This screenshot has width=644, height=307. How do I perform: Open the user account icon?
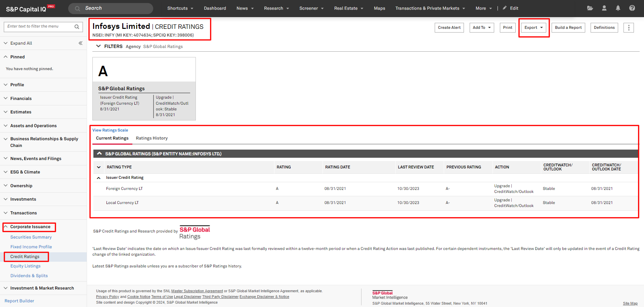point(604,8)
